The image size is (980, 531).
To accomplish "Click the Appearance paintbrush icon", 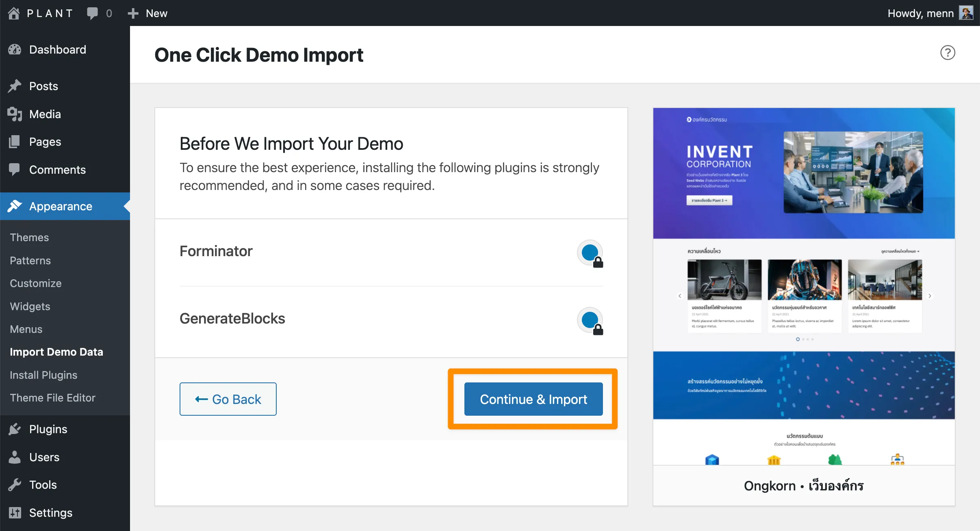I will [15, 206].
